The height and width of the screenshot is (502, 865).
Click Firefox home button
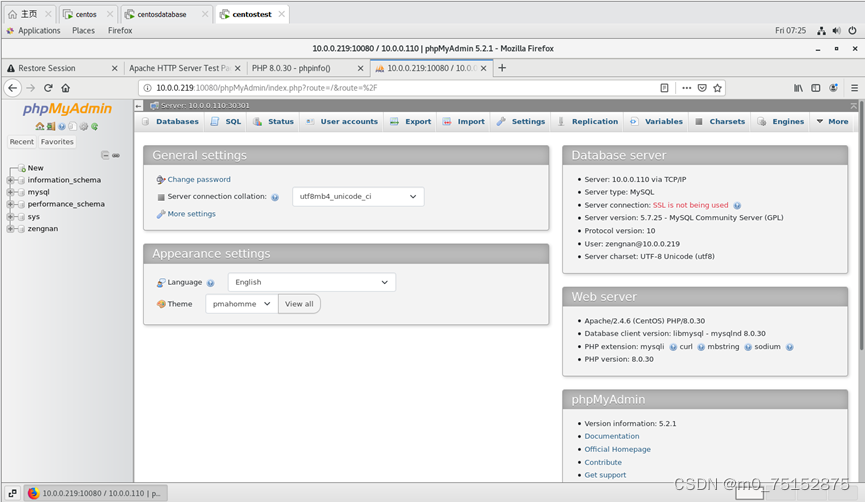(x=66, y=88)
